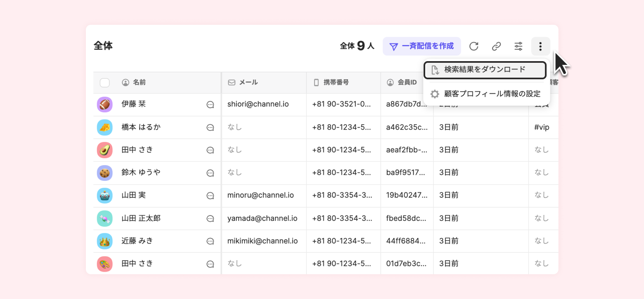
Task: Open chat with 山田 実
Action: (210, 196)
